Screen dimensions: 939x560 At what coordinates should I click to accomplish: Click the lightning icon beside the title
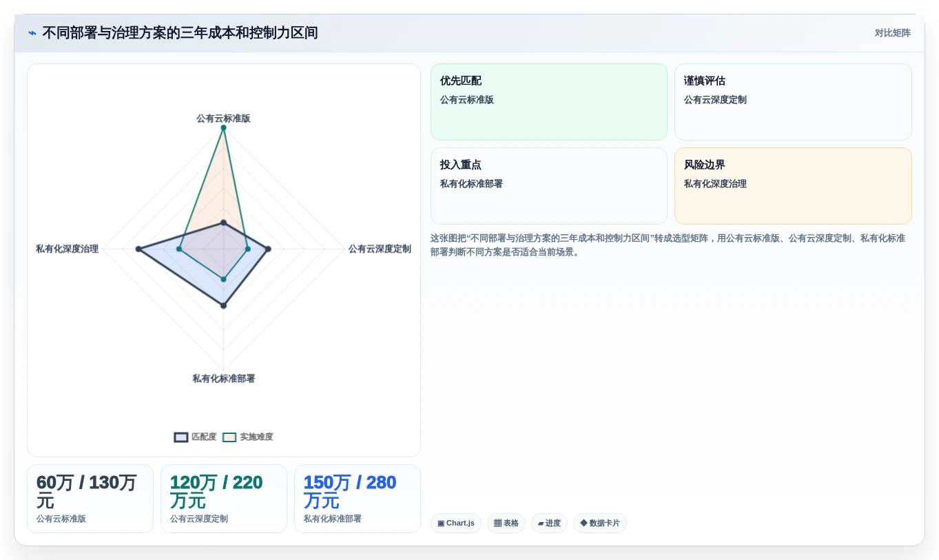pyautogui.click(x=32, y=33)
